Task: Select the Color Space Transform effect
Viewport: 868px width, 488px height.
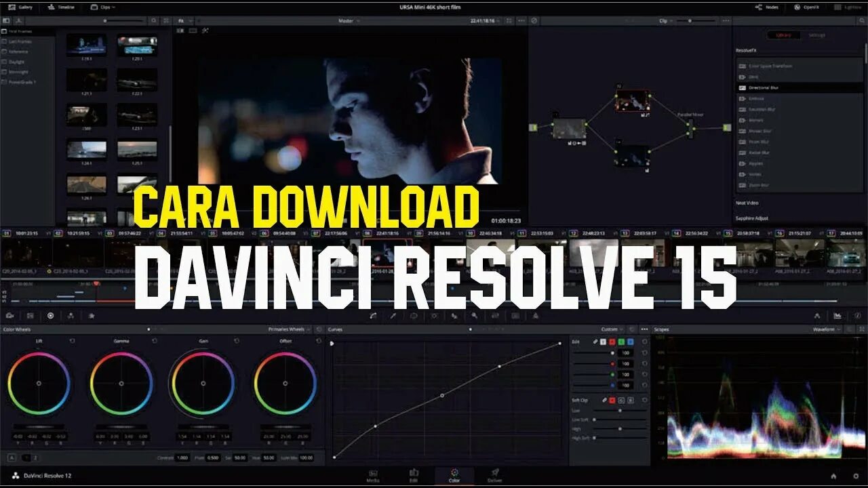Action: (x=800, y=66)
